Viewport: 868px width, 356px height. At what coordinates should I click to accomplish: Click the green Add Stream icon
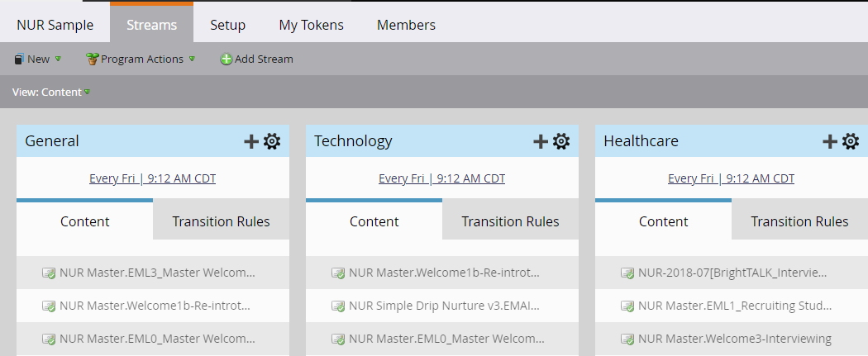pyautogui.click(x=226, y=59)
